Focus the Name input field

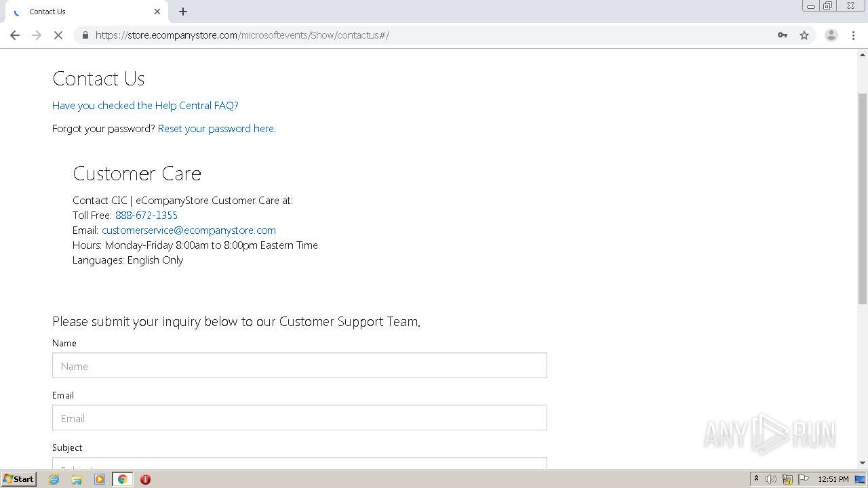pos(300,365)
